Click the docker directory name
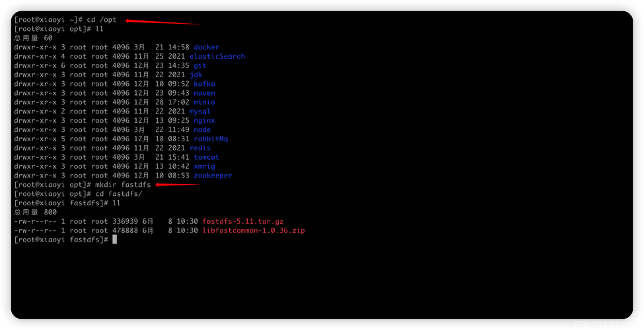This screenshot has height=330, width=644. [x=206, y=48]
